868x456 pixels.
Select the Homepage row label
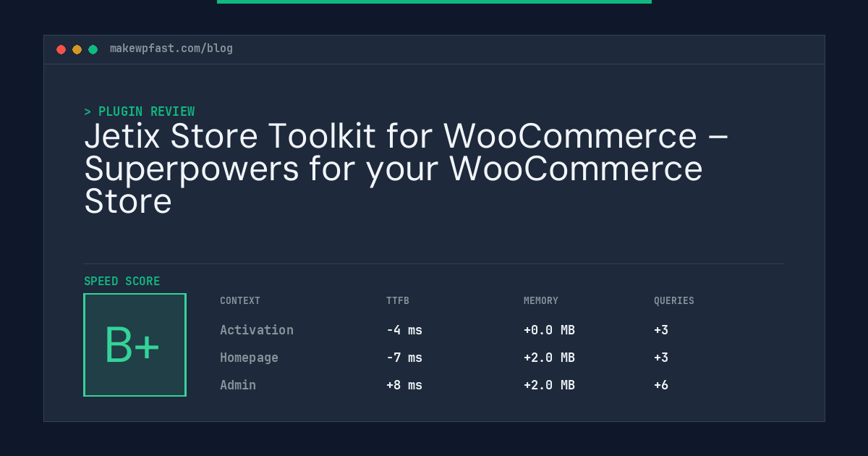tap(249, 358)
